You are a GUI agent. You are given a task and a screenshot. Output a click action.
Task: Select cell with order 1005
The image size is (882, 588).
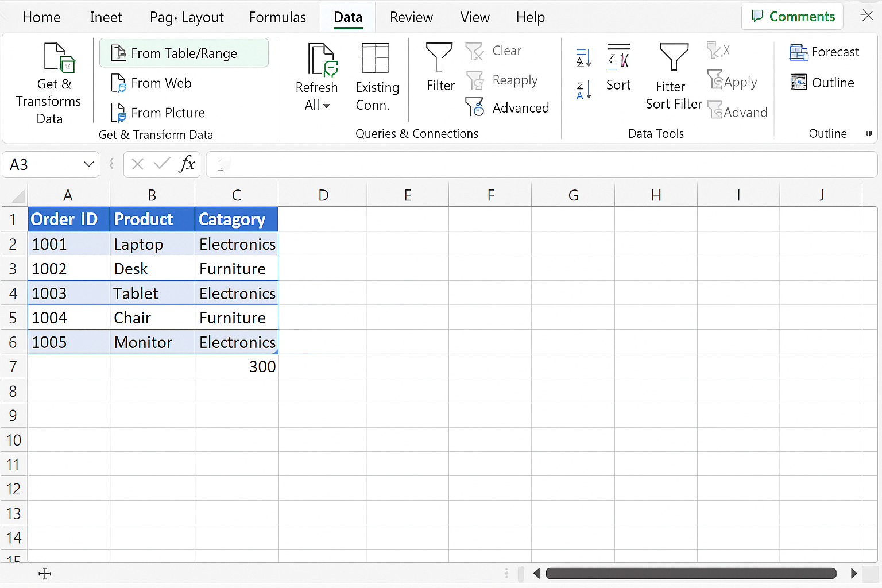(69, 342)
